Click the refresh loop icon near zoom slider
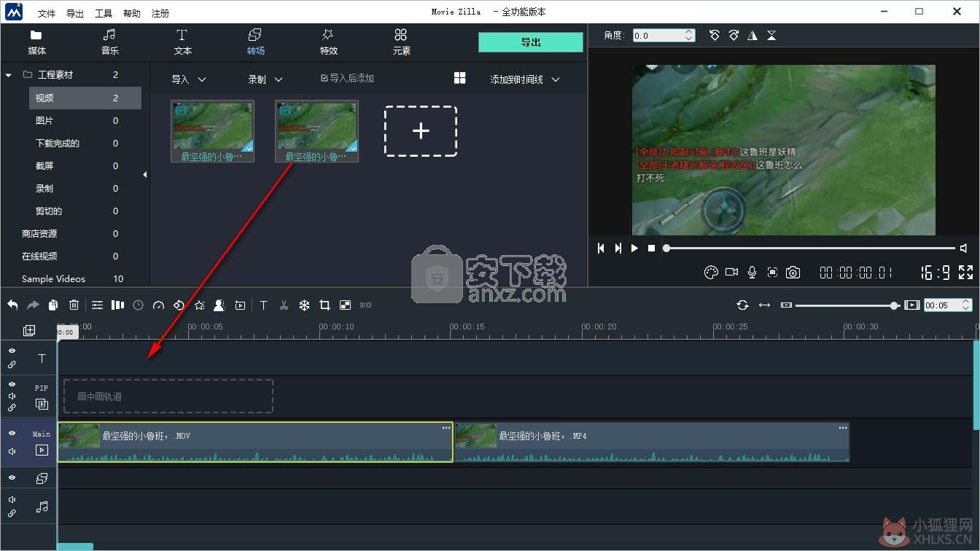The image size is (980, 551). [742, 305]
